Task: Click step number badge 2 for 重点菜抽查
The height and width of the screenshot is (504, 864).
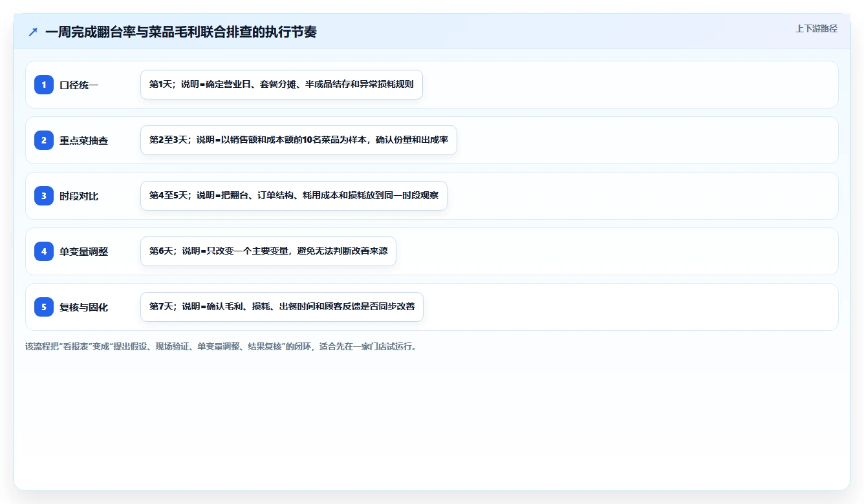Action: 44,140
